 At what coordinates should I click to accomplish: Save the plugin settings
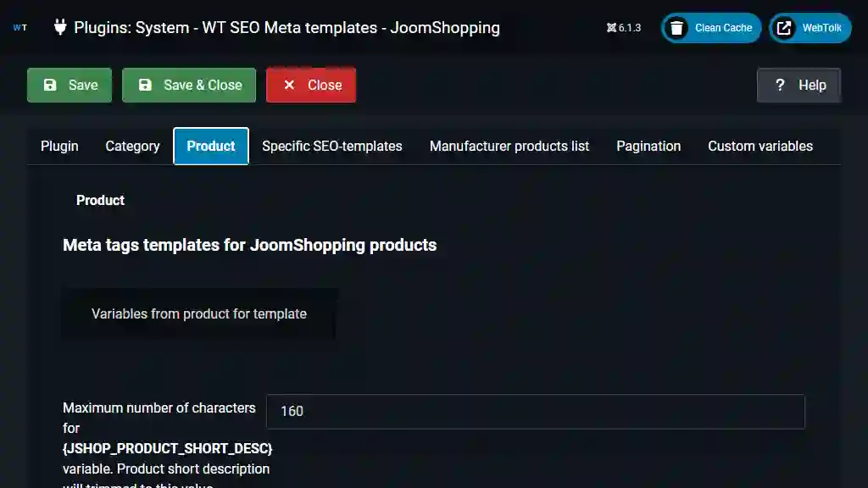click(x=70, y=86)
